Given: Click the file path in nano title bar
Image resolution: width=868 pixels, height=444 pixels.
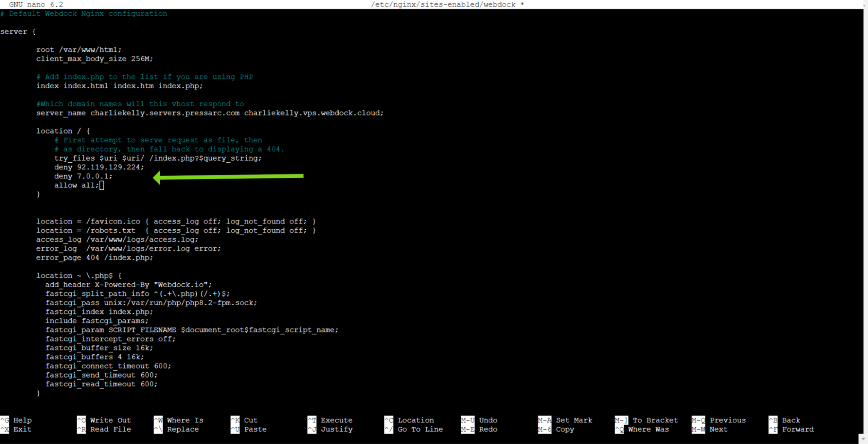Looking at the screenshot, I should pos(443,4).
